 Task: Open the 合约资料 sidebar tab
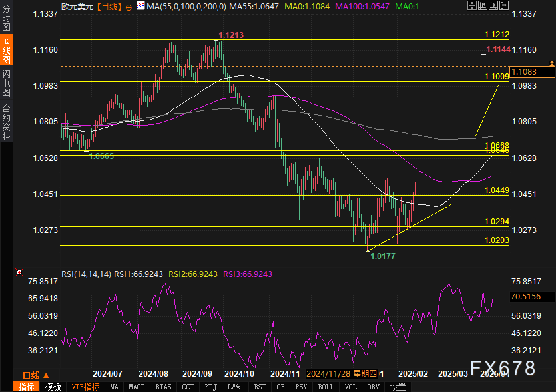click(6, 122)
